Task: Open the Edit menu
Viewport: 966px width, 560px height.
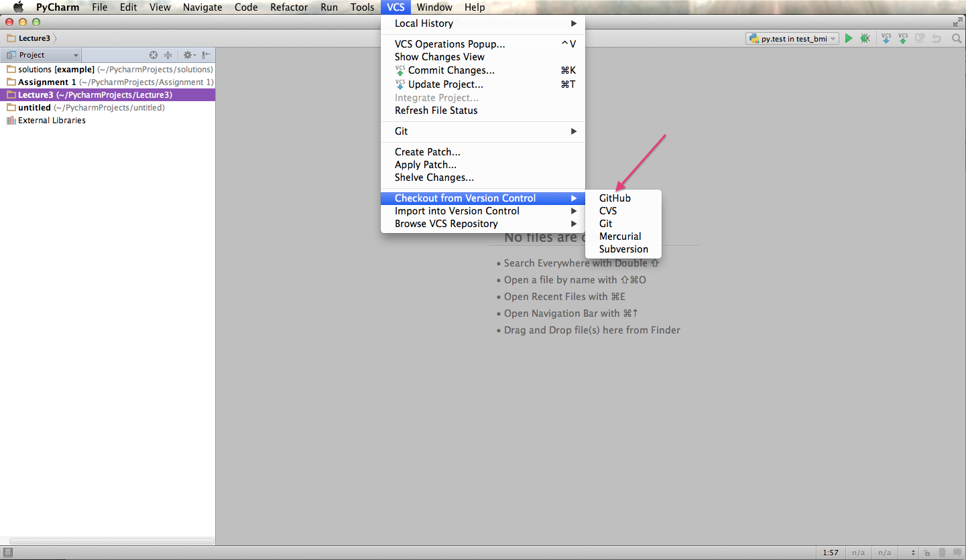Action: [128, 7]
